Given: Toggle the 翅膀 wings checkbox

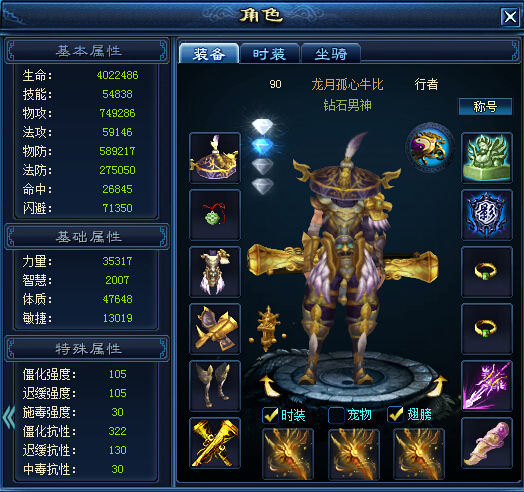Looking at the screenshot, I should coord(395,415).
